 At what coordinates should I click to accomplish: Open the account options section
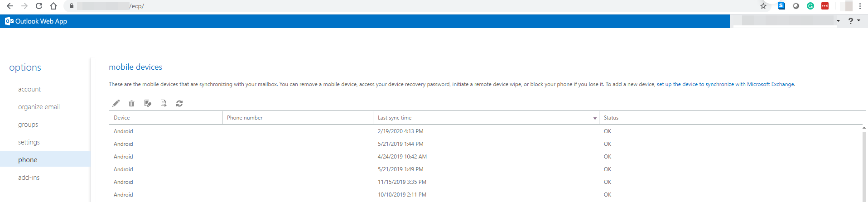tap(29, 89)
